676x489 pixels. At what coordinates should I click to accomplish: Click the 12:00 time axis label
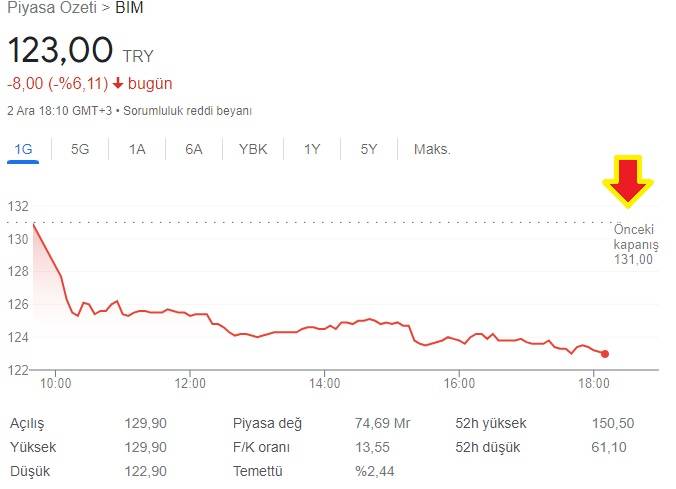click(190, 383)
